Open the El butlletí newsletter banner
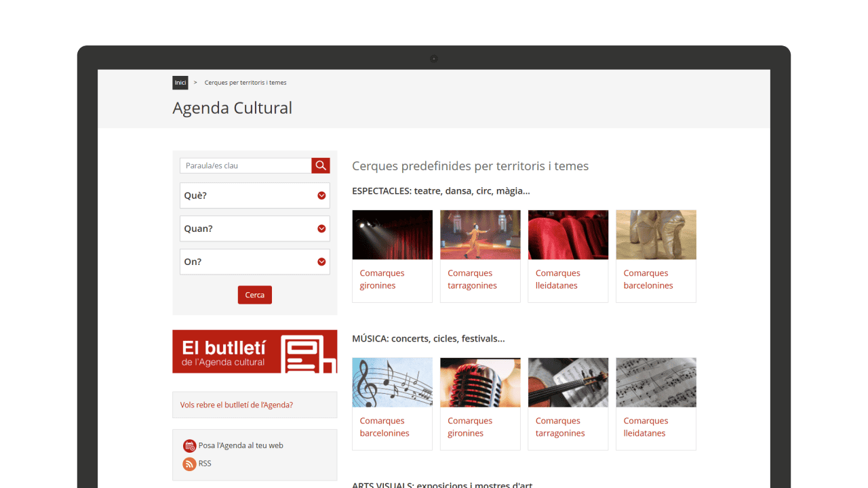This screenshot has width=868, height=488. tap(254, 351)
